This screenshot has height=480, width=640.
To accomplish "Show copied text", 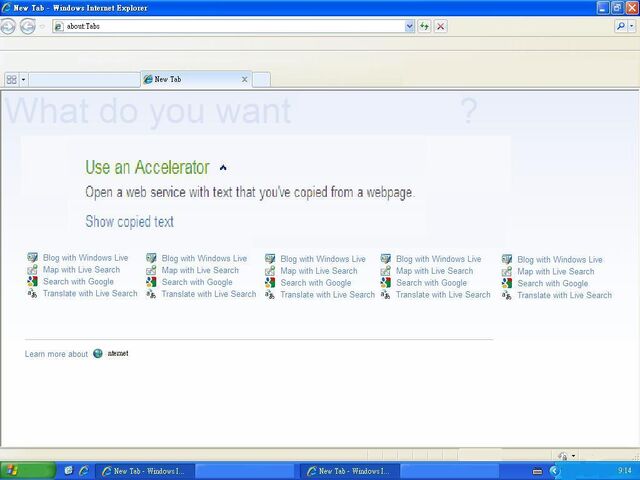I will coord(129,222).
